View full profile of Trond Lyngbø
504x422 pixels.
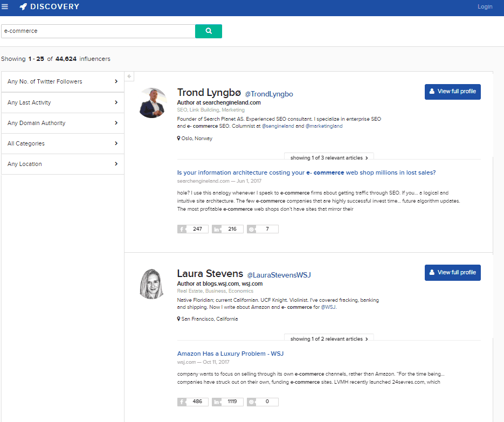click(x=452, y=92)
